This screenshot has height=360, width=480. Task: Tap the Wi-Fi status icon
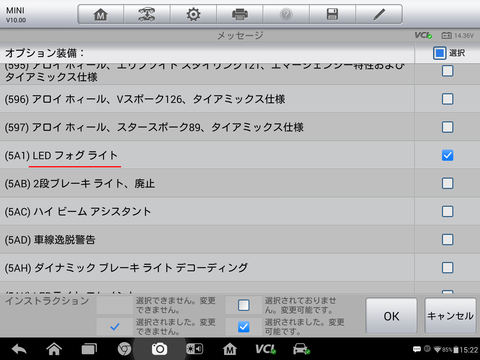coord(437,349)
